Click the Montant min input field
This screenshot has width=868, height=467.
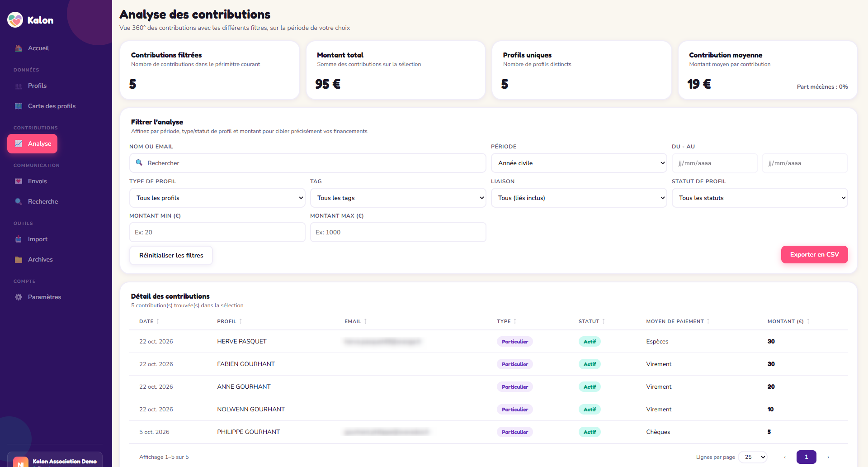tap(217, 232)
